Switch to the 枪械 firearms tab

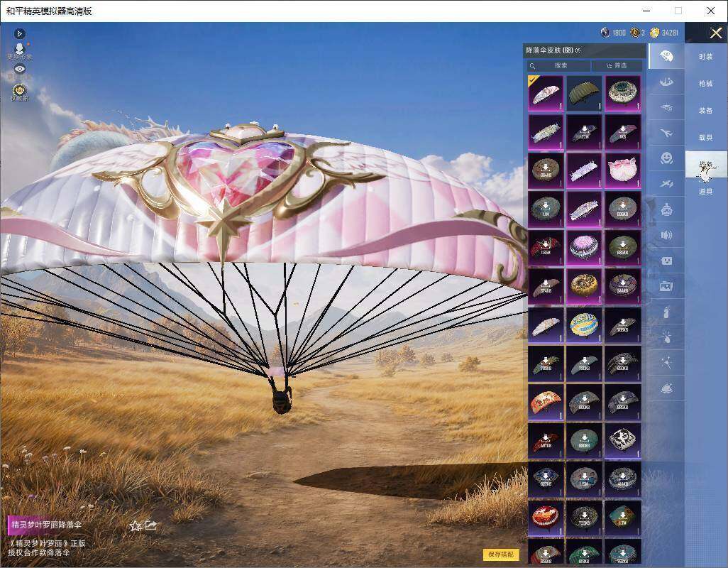click(706, 84)
